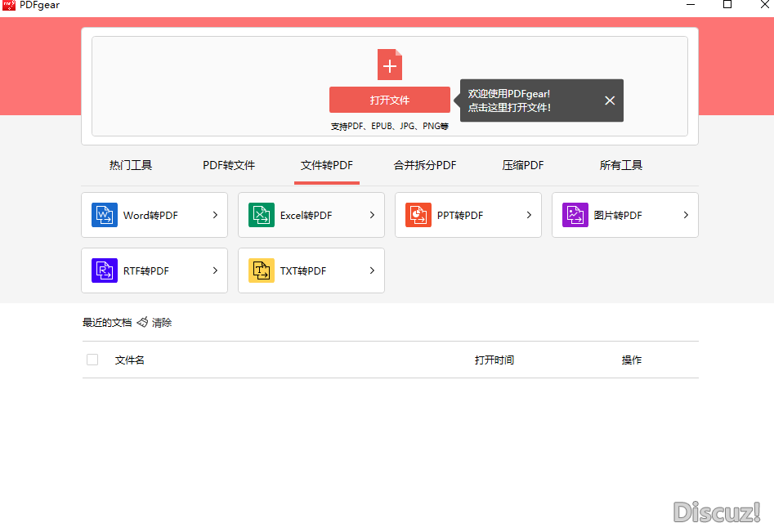Expand the Word转PDF chevron arrow
774x532 pixels.
point(215,215)
